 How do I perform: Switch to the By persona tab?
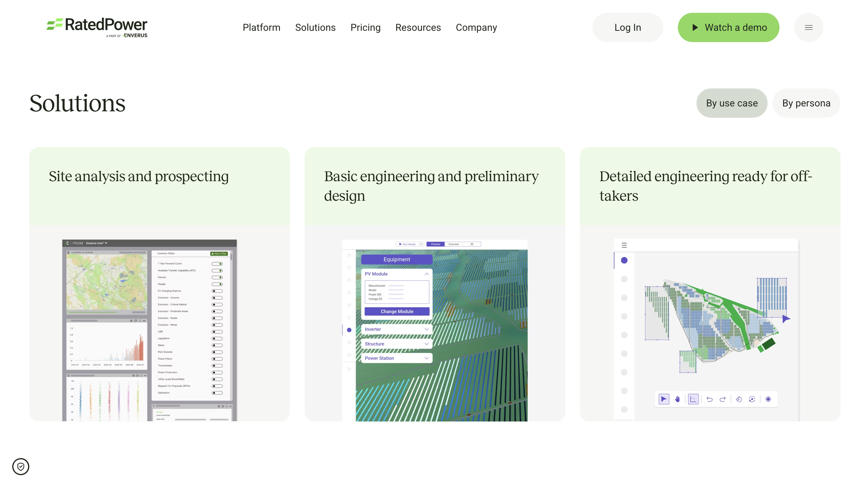coord(806,103)
